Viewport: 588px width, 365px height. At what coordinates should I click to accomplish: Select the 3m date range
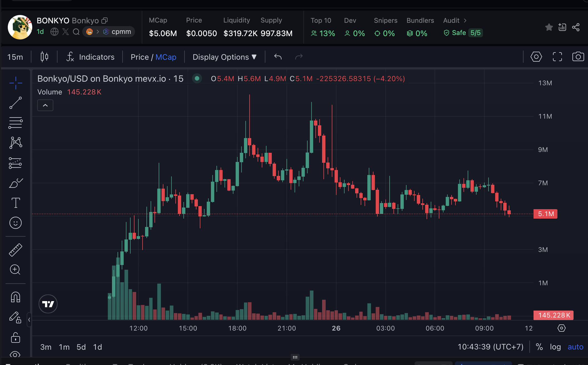click(x=46, y=347)
